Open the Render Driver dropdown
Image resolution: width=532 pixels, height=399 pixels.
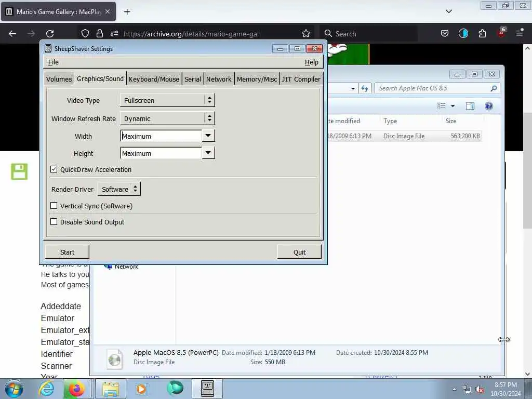click(x=119, y=189)
